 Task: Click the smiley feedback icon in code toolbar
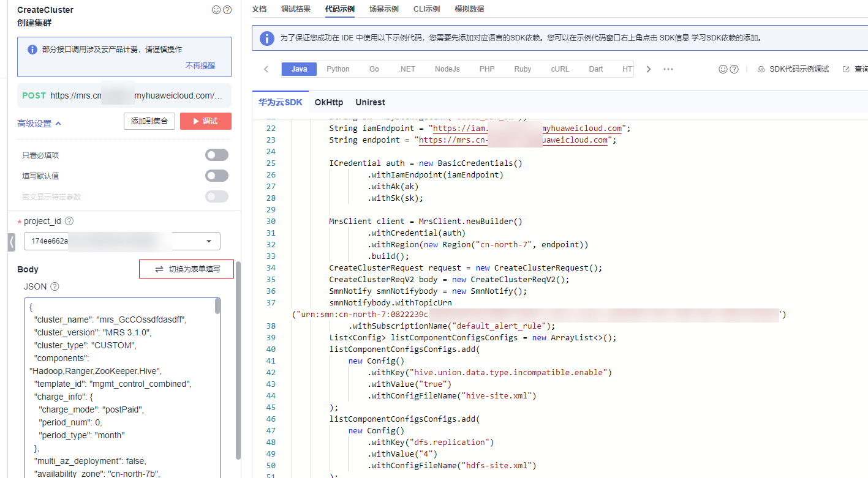coord(723,69)
